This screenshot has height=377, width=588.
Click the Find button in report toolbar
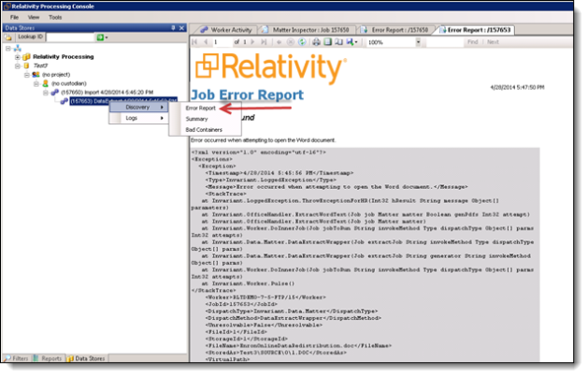(x=470, y=42)
